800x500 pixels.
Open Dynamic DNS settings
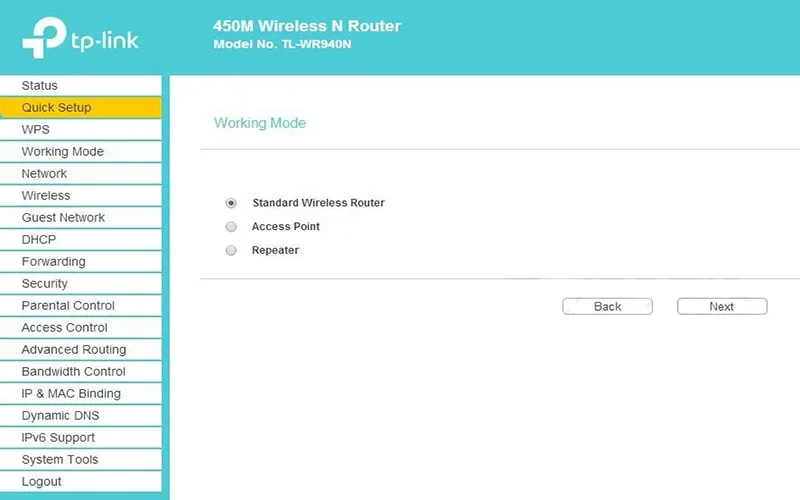pyautogui.click(x=81, y=415)
